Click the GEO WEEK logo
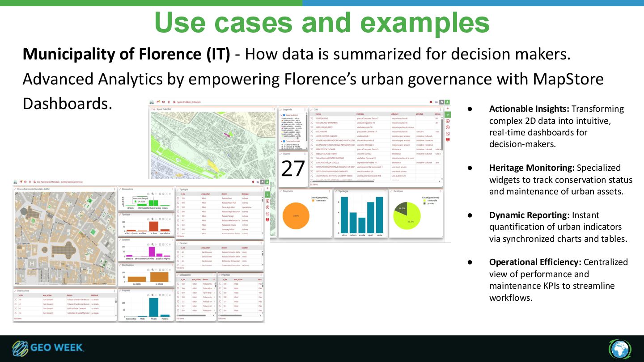Screen dimensions: 644x362 coord(48,349)
